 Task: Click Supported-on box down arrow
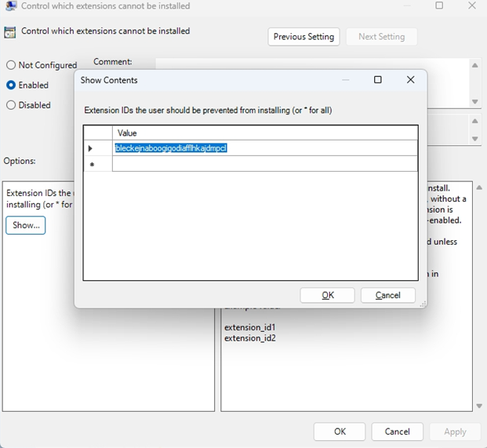click(x=475, y=139)
